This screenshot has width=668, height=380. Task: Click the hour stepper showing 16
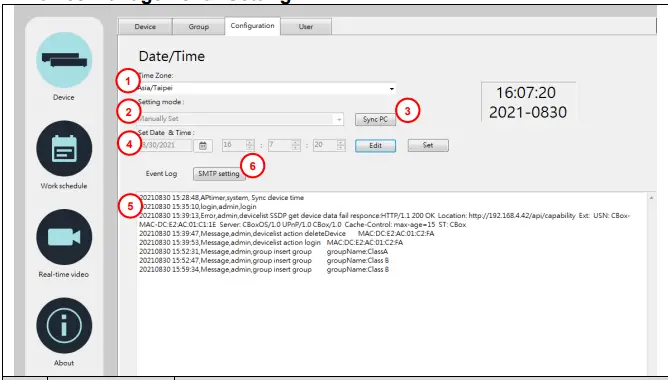pos(238,145)
